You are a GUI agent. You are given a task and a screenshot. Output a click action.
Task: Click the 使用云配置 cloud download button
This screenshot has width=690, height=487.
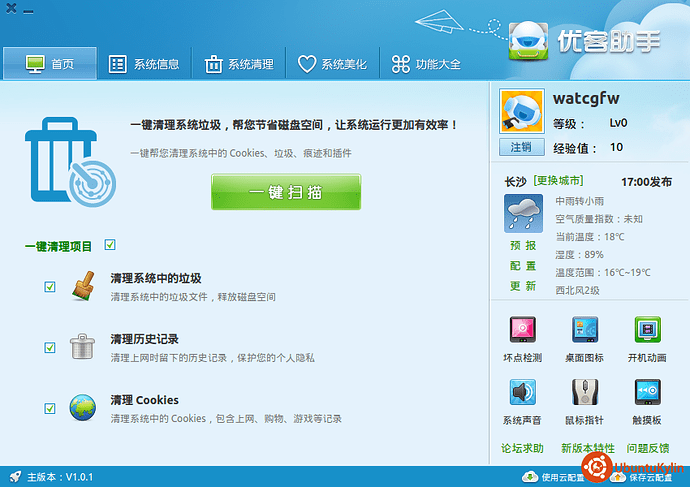pyautogui.click(x=553, y=477)
